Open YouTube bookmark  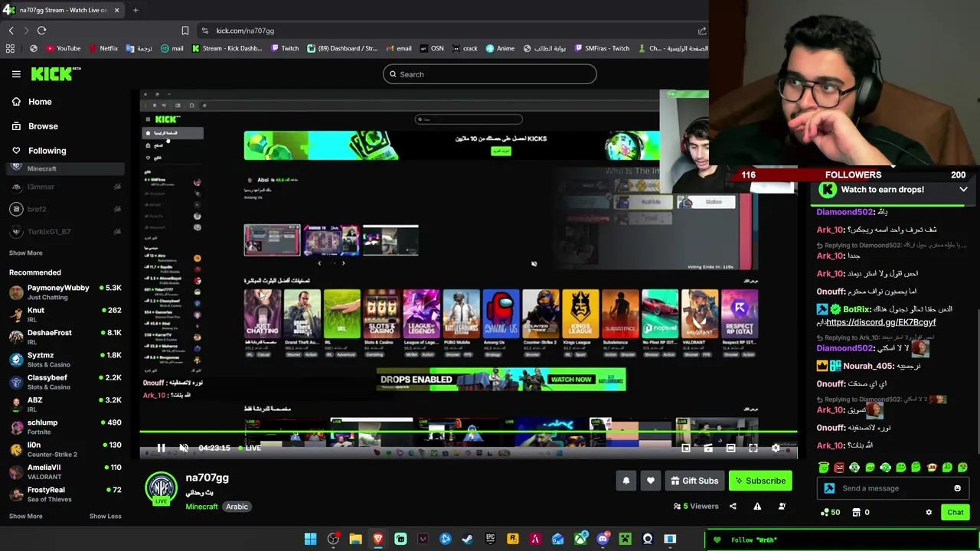[x=63, y=48]
